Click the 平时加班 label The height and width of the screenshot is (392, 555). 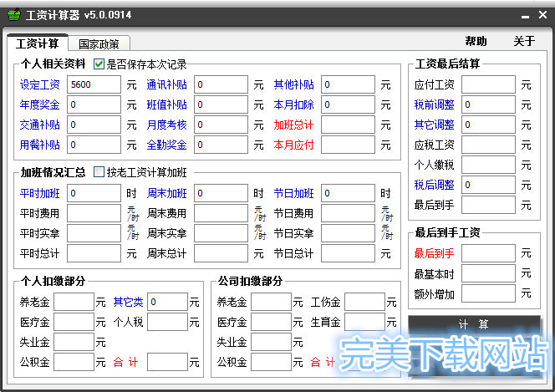click(x=40, y=193)
